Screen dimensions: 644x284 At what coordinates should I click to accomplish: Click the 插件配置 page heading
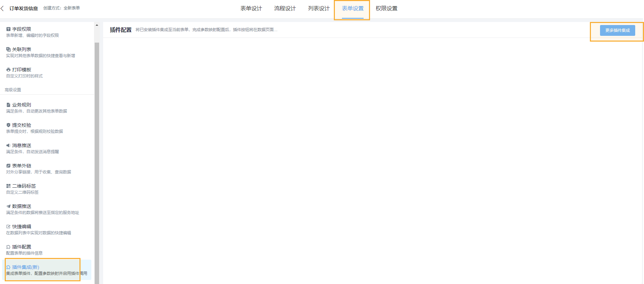[120, 30]
